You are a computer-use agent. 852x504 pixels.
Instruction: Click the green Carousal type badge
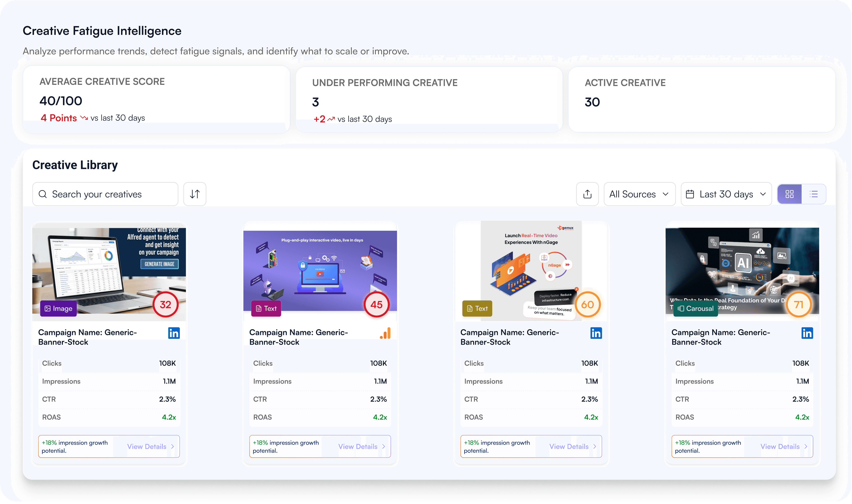coord(695,308)
